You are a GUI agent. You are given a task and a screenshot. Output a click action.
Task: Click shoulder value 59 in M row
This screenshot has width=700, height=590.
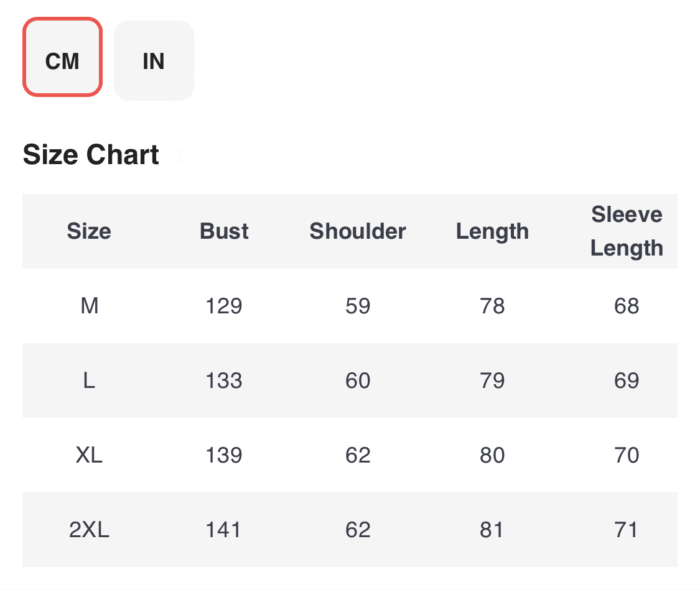point(358,306)
